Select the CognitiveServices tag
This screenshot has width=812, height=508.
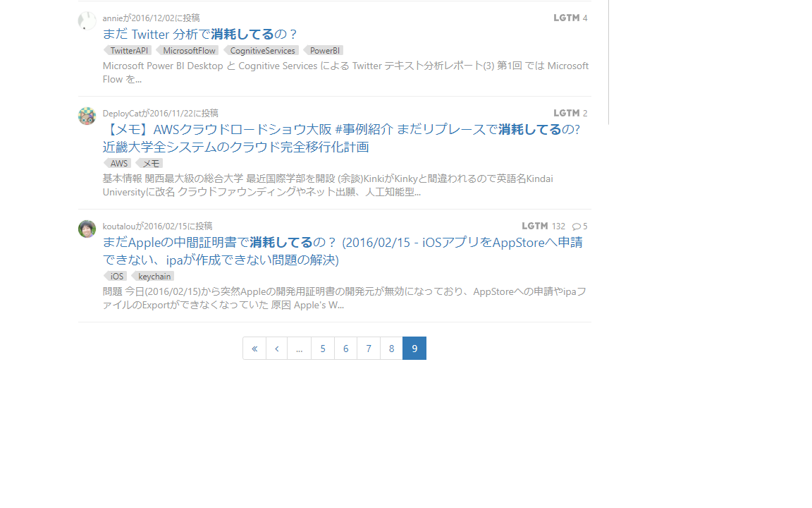coord(261,51)
